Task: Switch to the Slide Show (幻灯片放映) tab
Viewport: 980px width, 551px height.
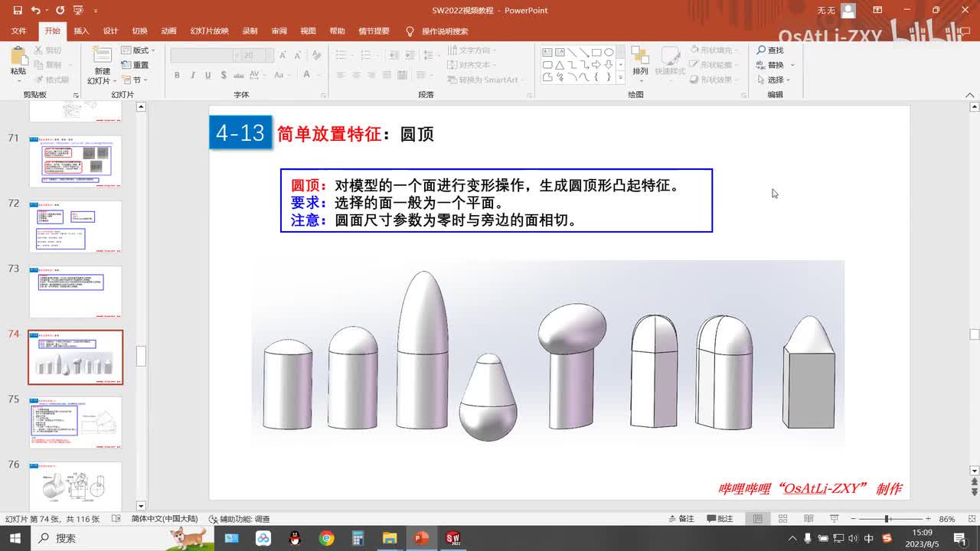Action: point(209,31)
